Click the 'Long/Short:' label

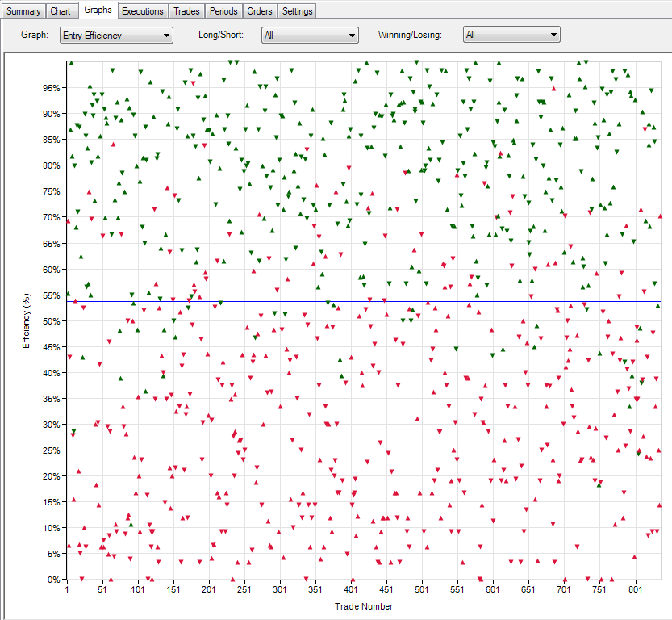click(x=221, y=35)
